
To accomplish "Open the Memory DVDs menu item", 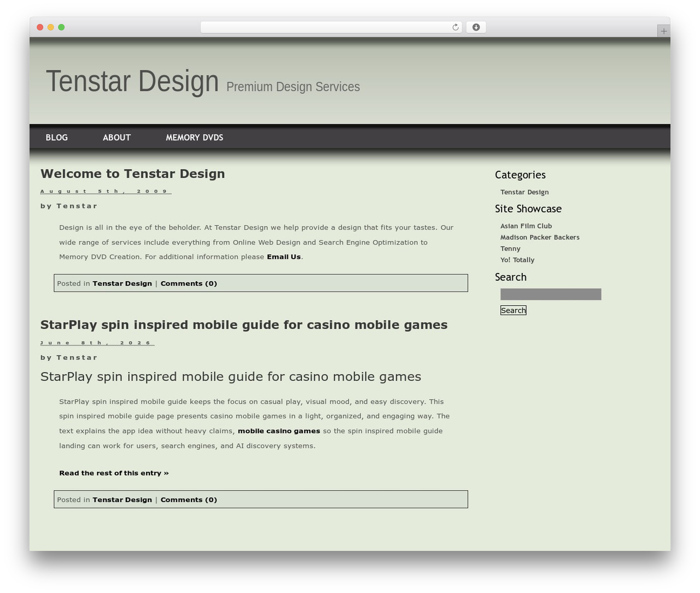I will tap(195, 137).
